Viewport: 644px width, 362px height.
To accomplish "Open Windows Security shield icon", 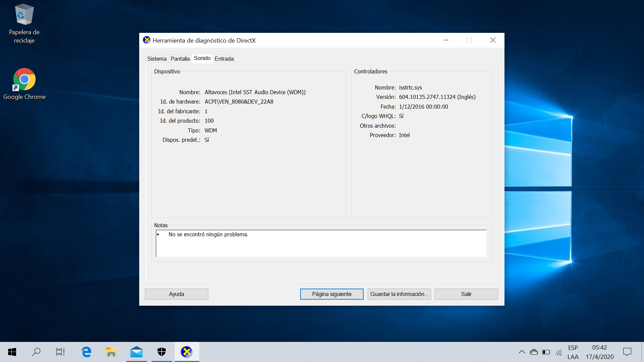I will (162, 352).
